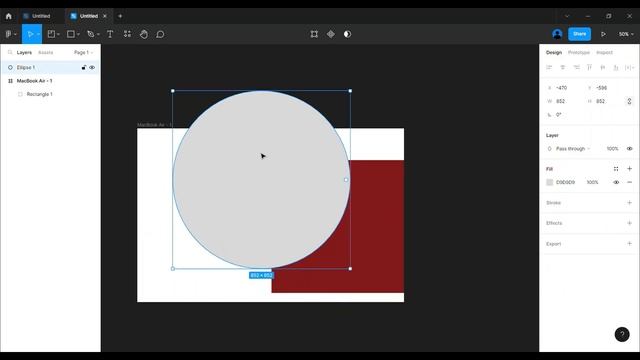Select the Move tool
This screenshot has height=360, width=640.
tap(30, 34)
